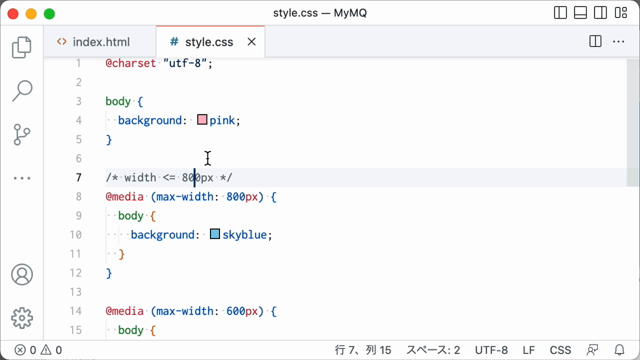Open Customize Layout icon
The width and height of the screenshot is (640, 360).
click(x=621, y=13)
